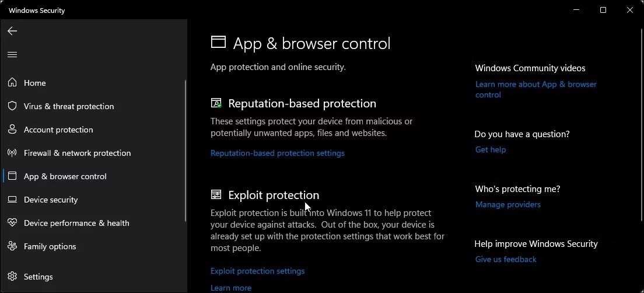Select App & browser control sidebar item

pyautogui.click(x=65, y=176)
